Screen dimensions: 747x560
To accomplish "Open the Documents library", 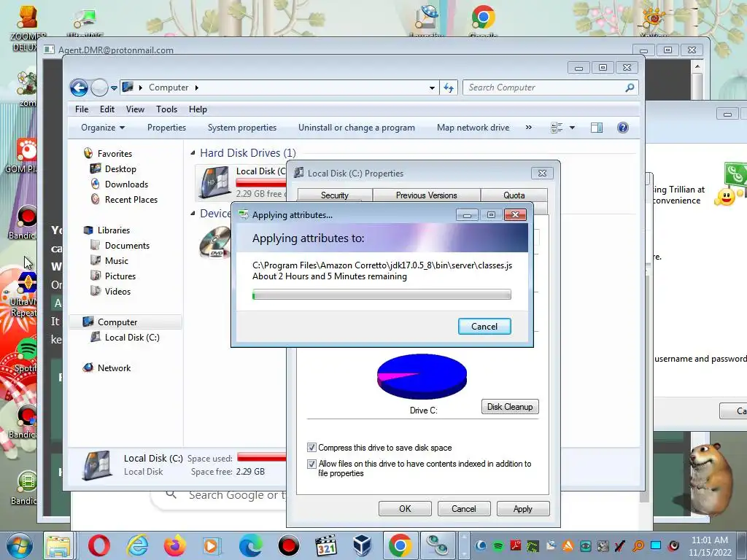I will (127, 246).
